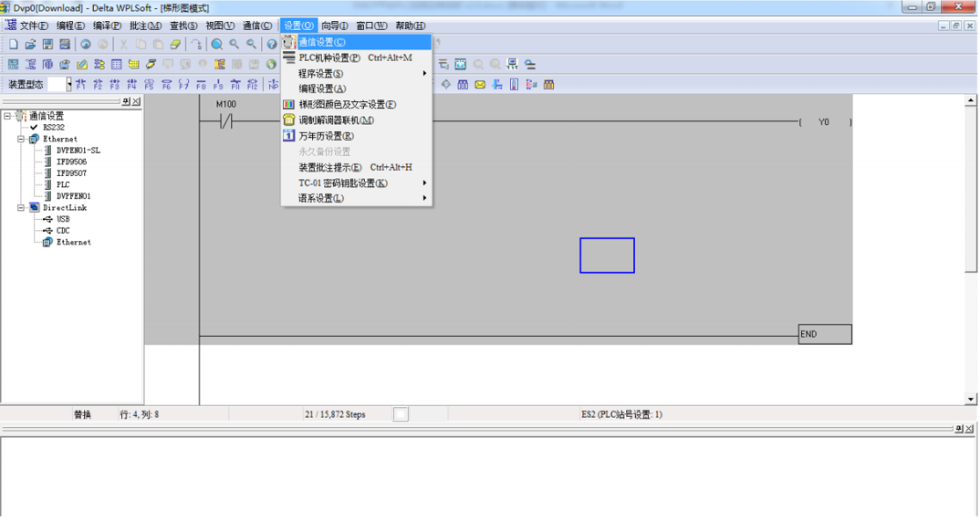Collapse the Ethernet tree node
This screenshot has height=522, width=980.
tap(21, 139)
